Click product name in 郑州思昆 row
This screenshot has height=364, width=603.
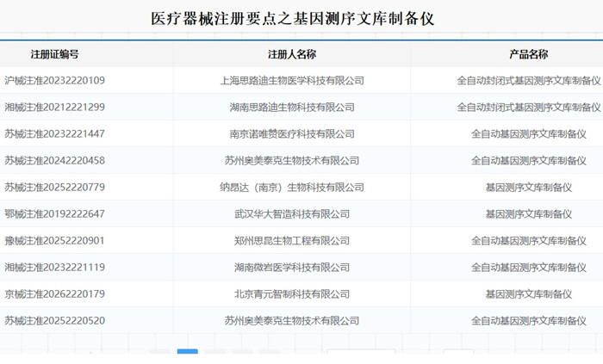pos(528,240)
